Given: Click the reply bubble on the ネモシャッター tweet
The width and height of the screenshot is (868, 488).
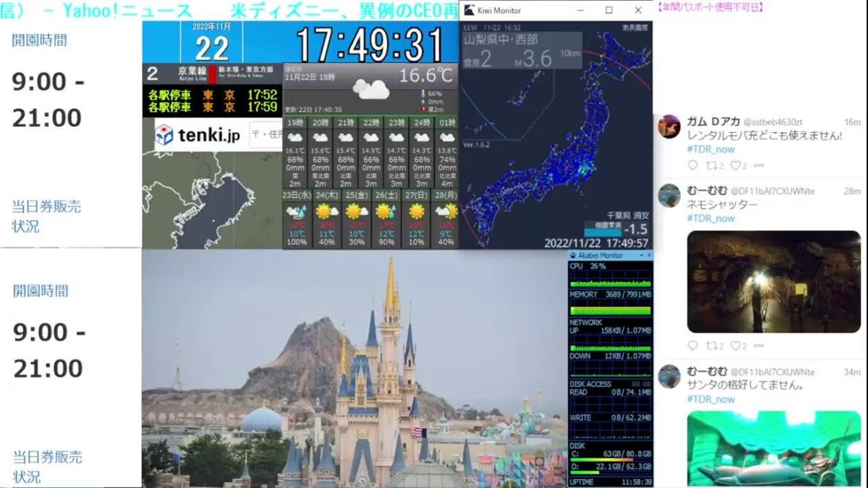Looking at the screenshot, I should tap(692, 345).
